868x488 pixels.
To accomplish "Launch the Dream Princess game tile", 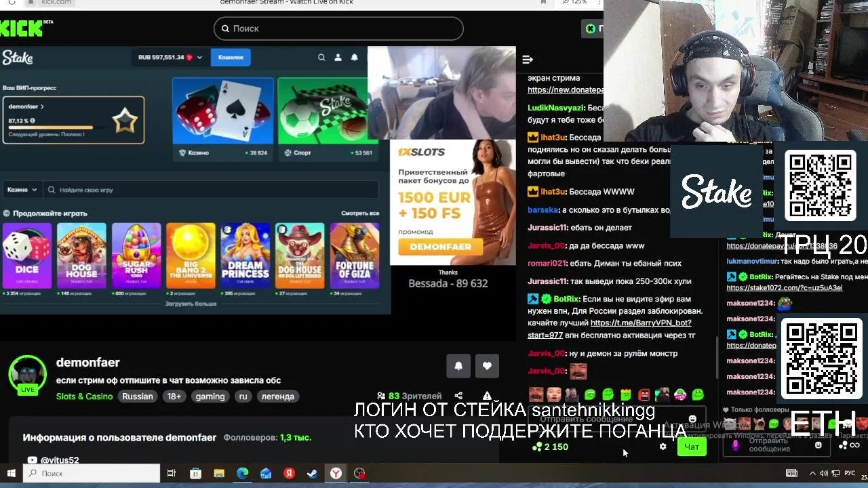I will point(245,256).
